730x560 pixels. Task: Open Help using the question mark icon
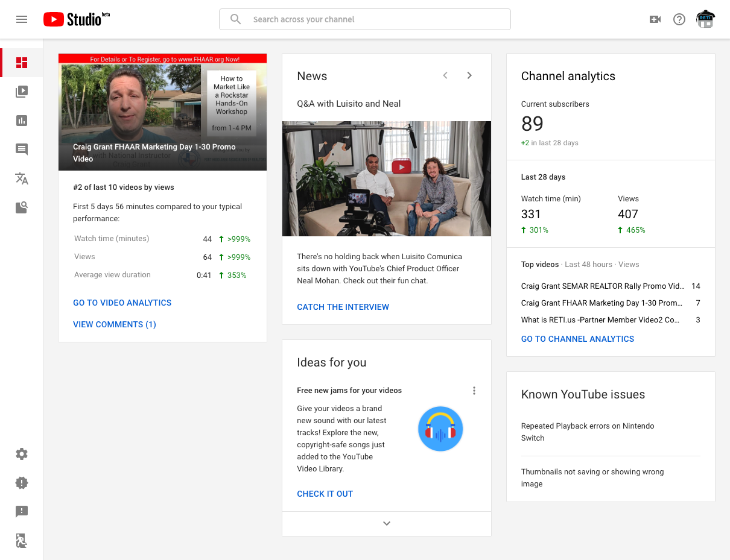[x=679, y=19]
